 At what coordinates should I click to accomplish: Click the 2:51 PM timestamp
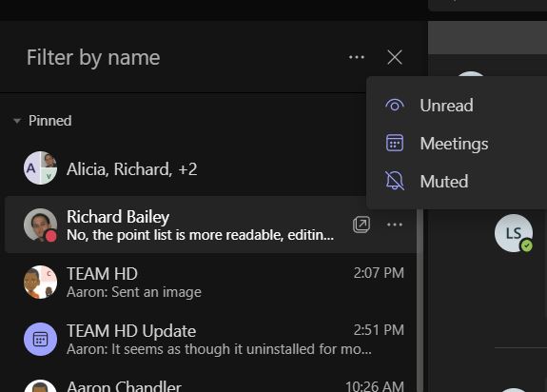[379, 330]
